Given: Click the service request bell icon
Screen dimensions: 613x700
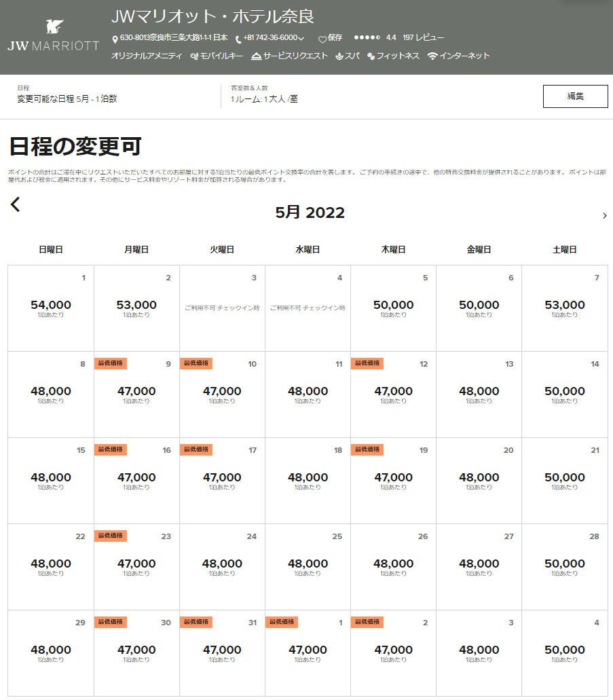Looking at the screenshot, I should [256, 56].
